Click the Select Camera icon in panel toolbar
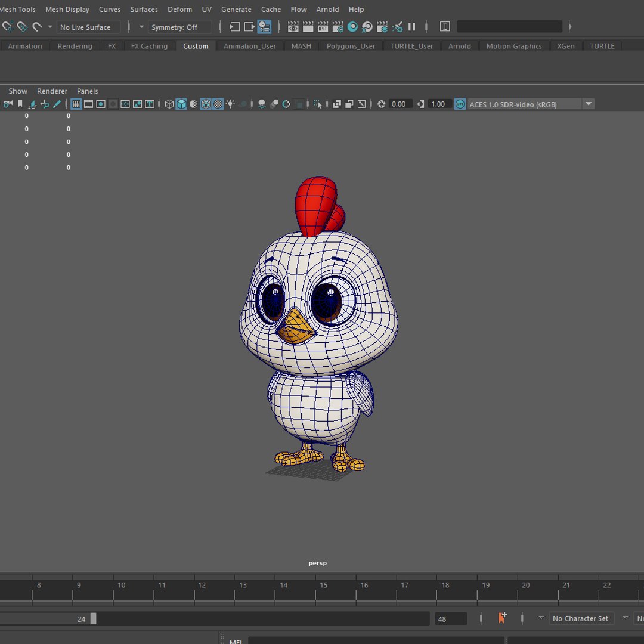The image size is (644, 644). click(x=7, y=104)
